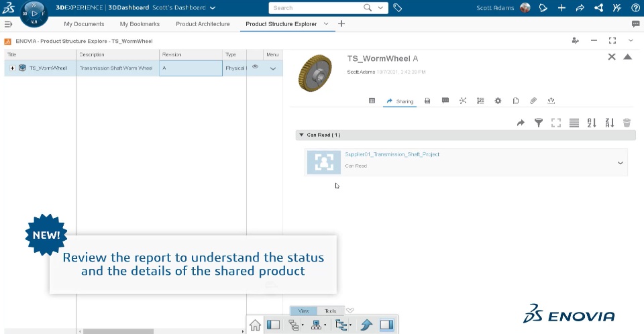Open the widget menu chevron at top right

pos(631,40)
